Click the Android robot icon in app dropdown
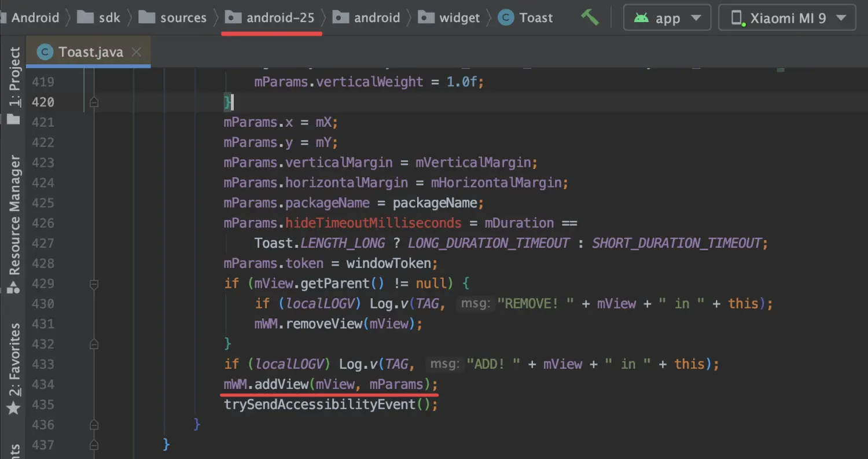 tap(641, 17)
